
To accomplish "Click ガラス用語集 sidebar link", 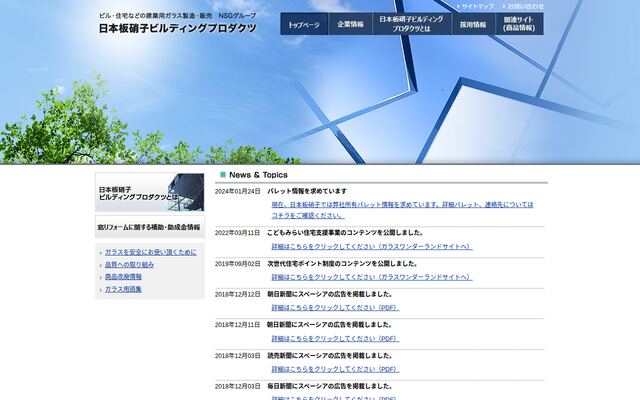I will click(123, 289).
